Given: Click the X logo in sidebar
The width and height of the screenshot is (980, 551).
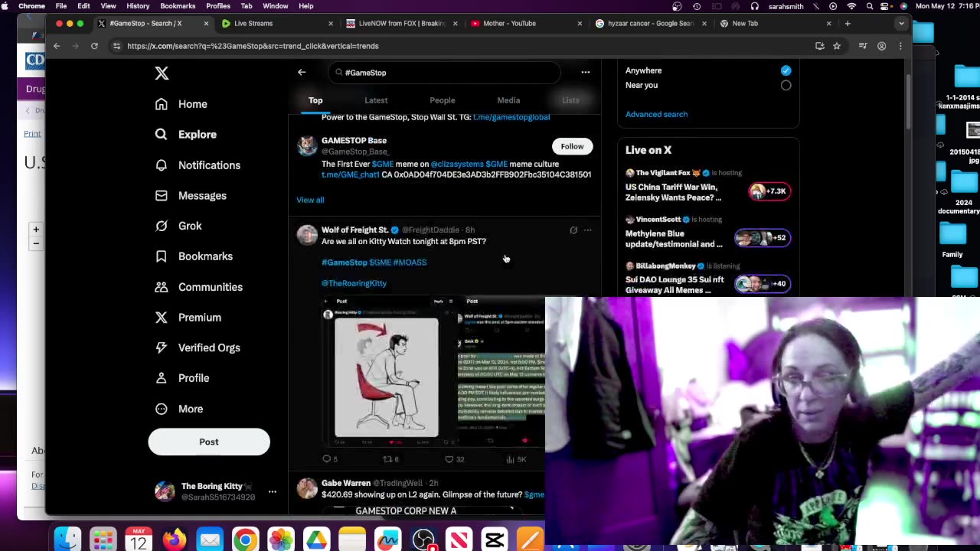Looking at the screenshot, I should click(162, 73).
